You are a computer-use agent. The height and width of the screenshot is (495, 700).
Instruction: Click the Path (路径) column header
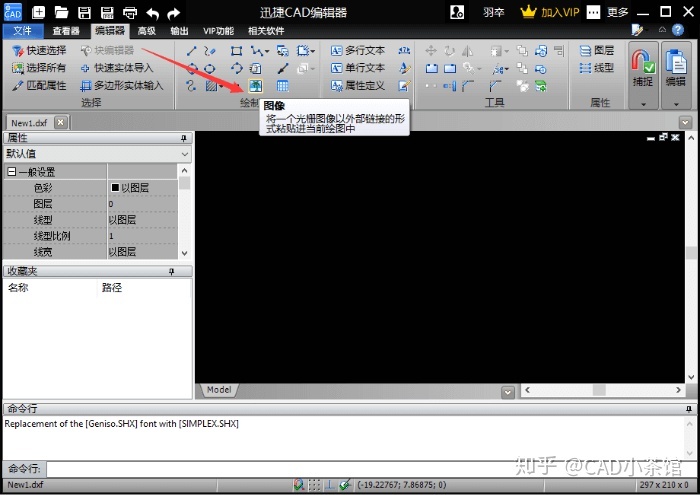coord(112,287)
